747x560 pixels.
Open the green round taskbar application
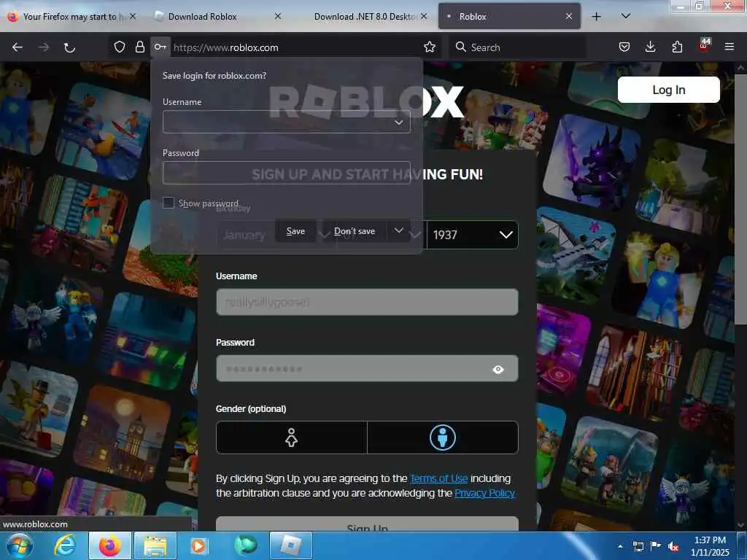pyautogui.click(x=245, y=545)
